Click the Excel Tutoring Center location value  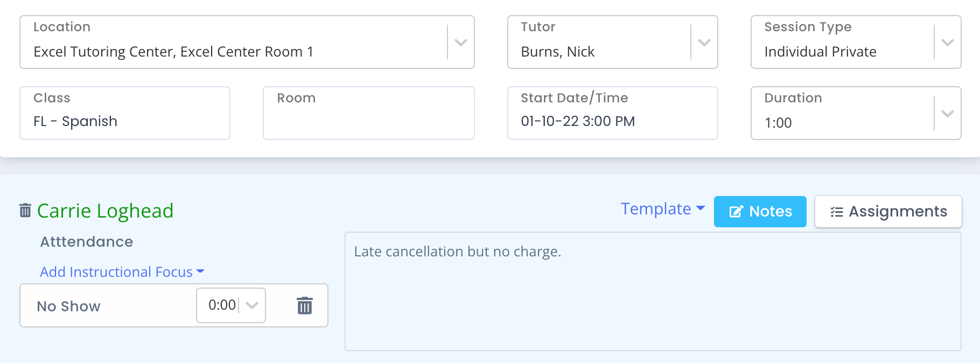click(173, 52)
